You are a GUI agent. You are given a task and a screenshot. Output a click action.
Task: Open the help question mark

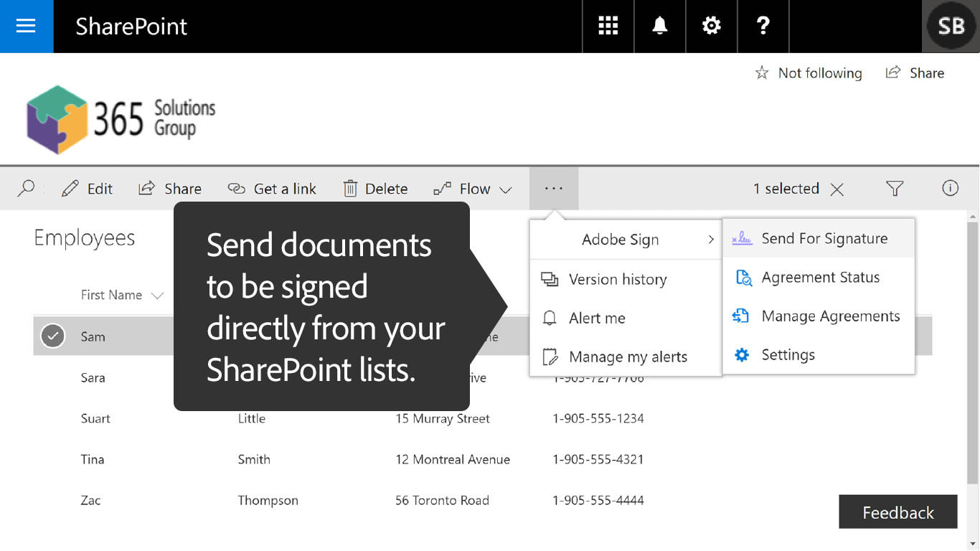point(763,27)
